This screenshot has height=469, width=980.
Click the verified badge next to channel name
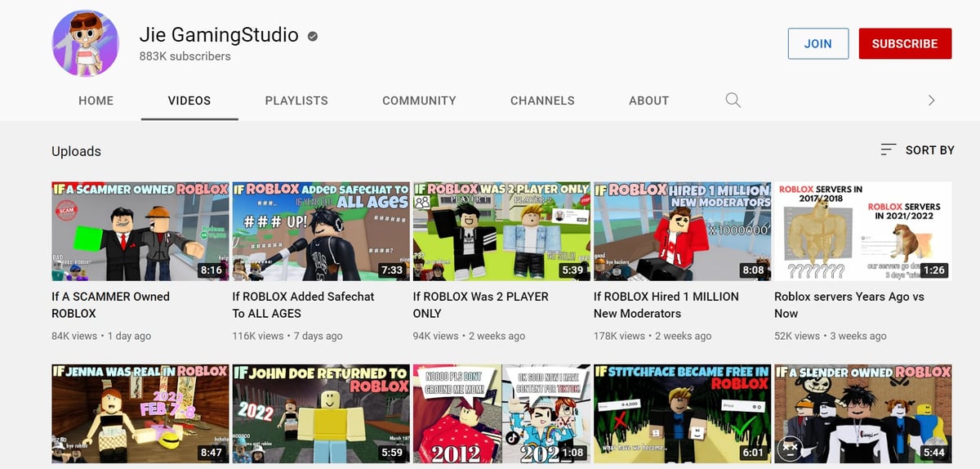coord(313,36)
